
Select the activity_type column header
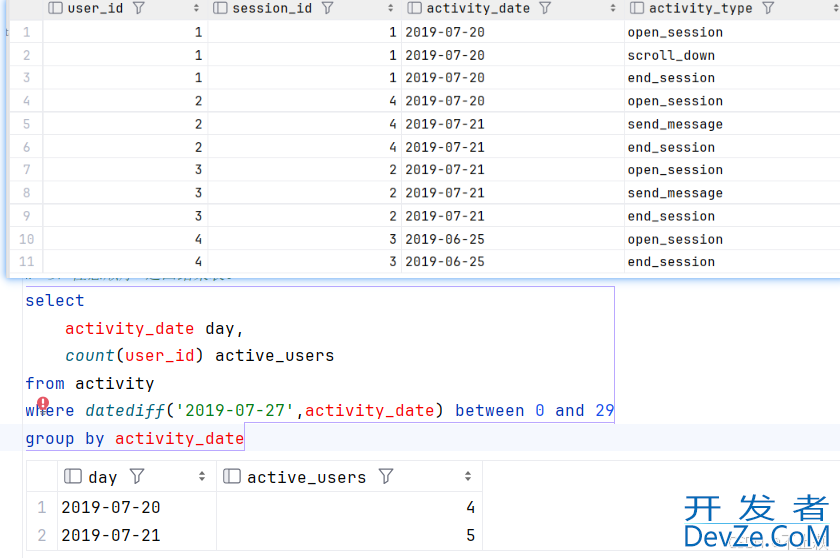coord(732,9)
